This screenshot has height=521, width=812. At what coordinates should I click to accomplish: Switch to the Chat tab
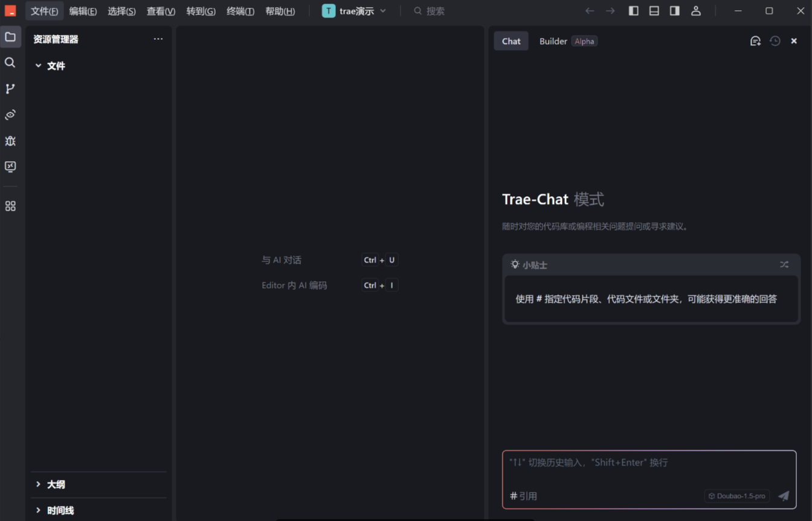point(511,41)
